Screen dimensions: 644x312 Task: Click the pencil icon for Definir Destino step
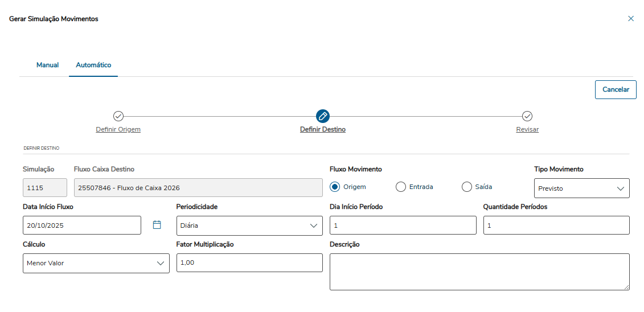click(323, 116)
